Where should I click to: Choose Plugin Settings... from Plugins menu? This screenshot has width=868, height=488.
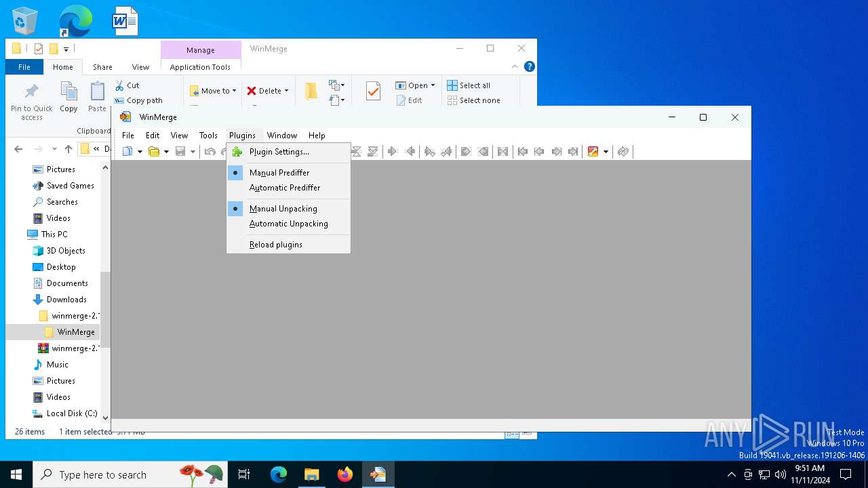click(x=289, y=152)
